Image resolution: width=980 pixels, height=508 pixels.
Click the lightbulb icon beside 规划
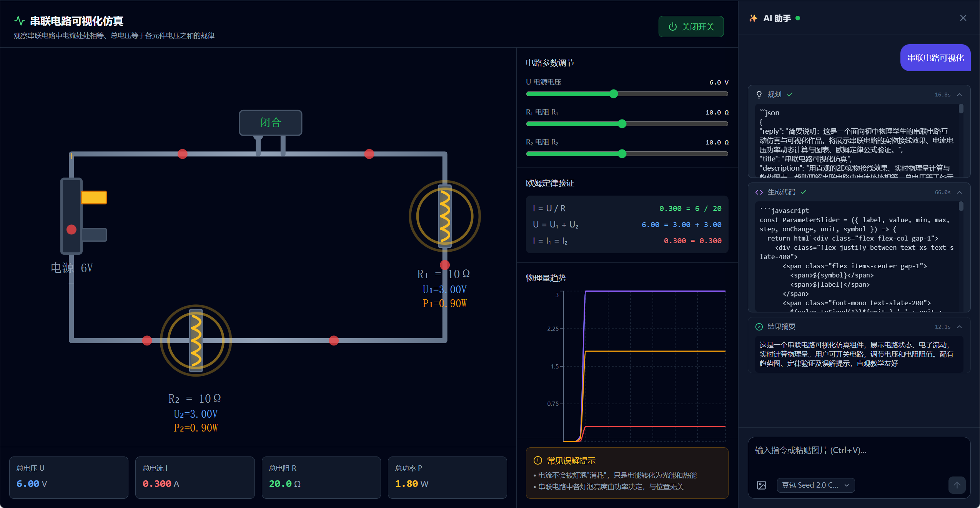tap(759, 95)
